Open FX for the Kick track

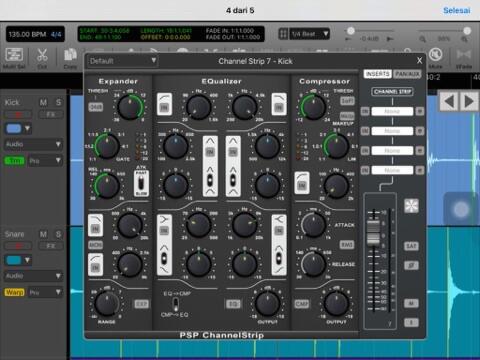point(51,115)
